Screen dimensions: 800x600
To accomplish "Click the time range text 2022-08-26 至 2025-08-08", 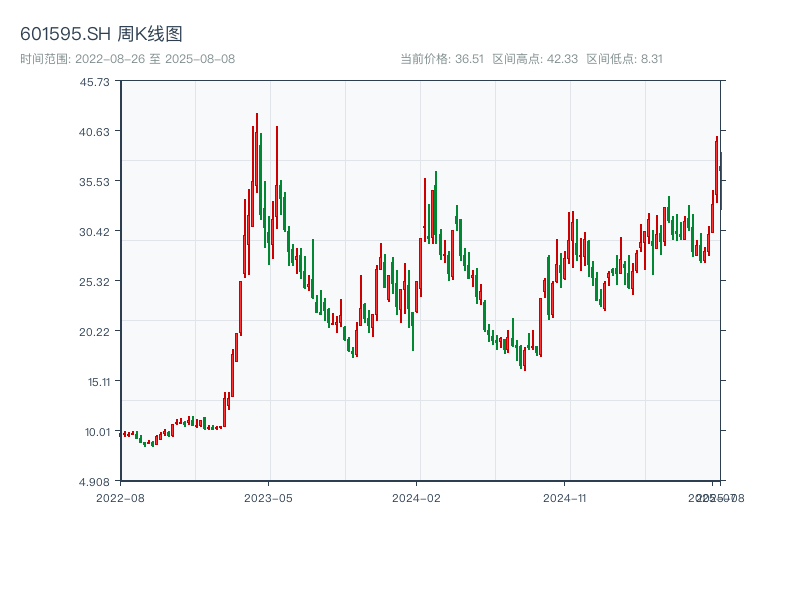I will pyautogui.click(x=155, y=59).
